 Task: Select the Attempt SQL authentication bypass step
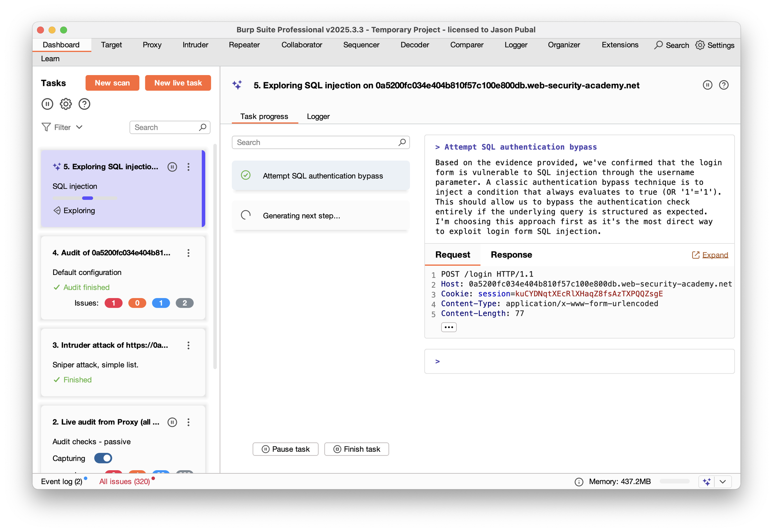coord(321,176)
